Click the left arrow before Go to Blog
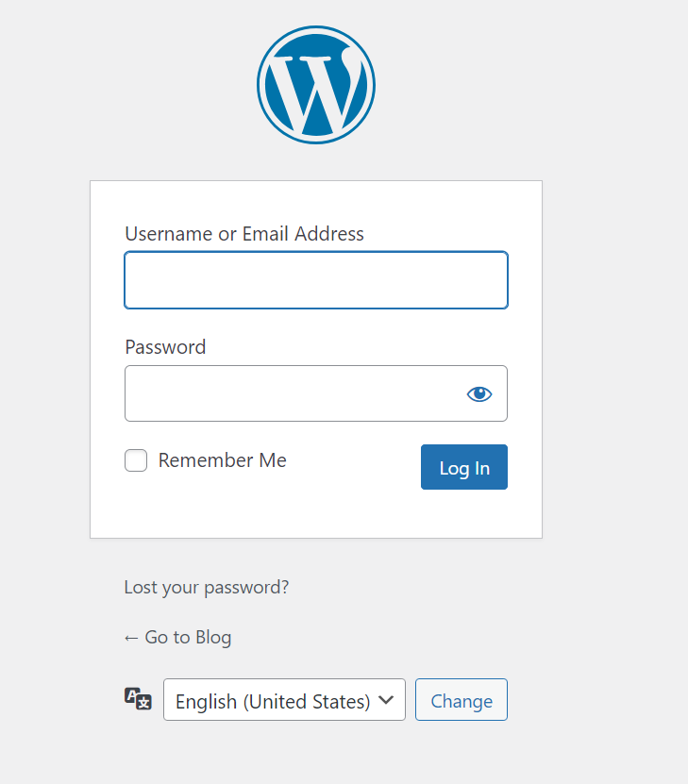 [x=131, y=638]
